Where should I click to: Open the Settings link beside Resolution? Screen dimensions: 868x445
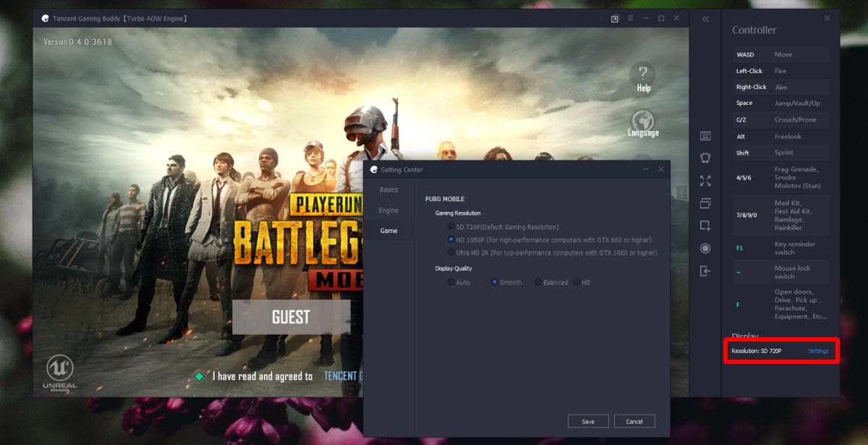click(x=819, y=351)
